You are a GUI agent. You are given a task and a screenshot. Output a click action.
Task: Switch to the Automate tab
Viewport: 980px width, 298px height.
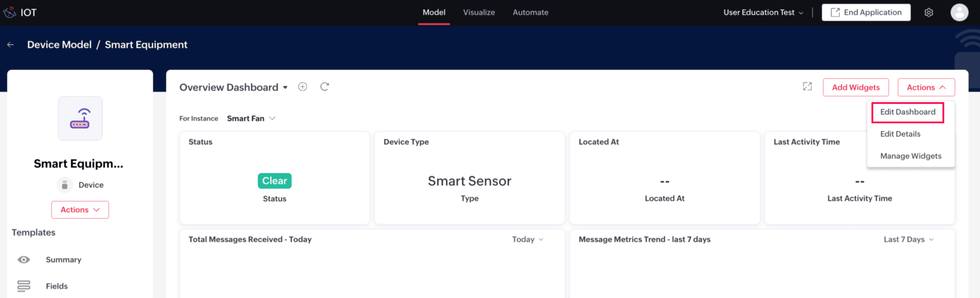tap(530, 12)
